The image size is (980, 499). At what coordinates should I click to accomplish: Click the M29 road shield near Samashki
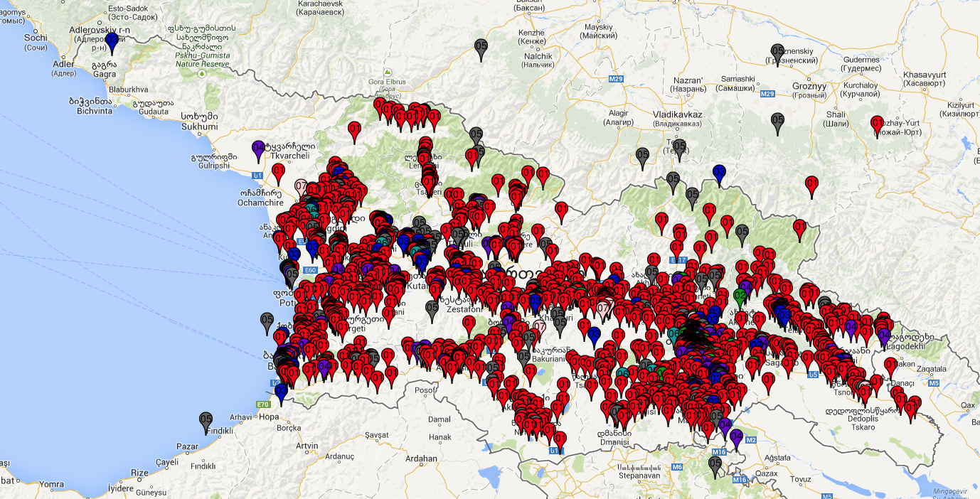[767, 94]
